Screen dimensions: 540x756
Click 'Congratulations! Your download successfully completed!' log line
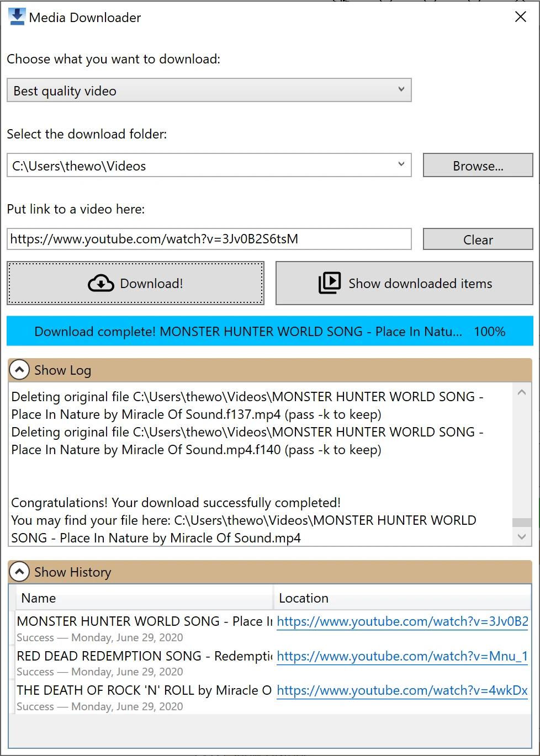tap(176, 503)
